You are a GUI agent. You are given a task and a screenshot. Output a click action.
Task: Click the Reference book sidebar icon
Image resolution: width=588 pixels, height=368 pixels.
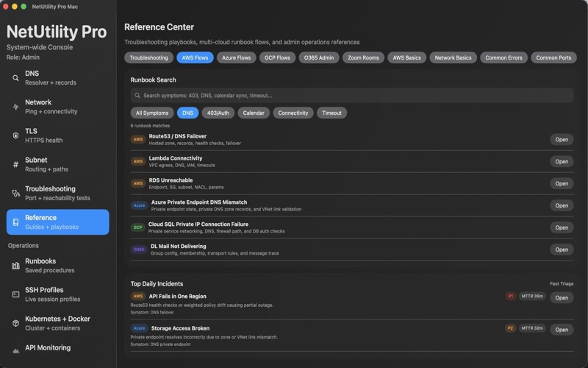click(x=15, y=222)
